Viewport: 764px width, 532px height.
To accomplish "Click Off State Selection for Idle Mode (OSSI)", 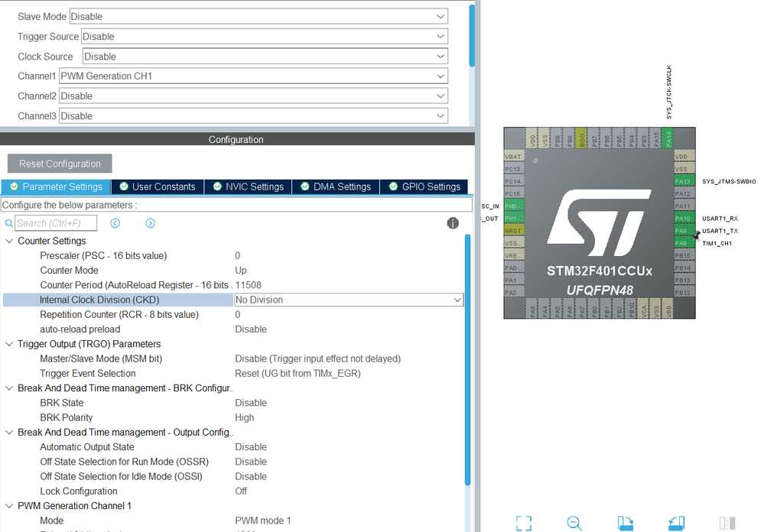I will pyautogui.click(x=121, y=476).
